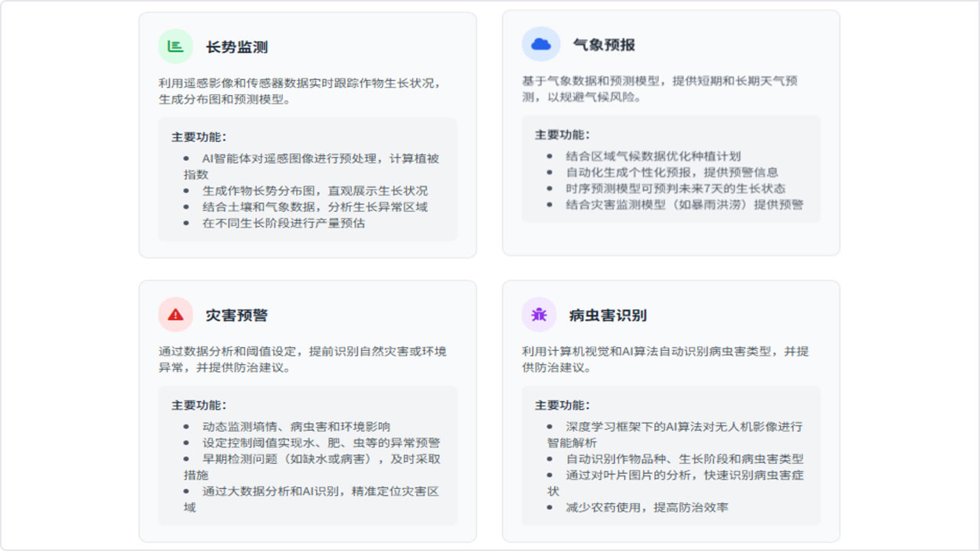This screenshot has width=980, height=551.
Task: Click the red warning triangle 灾害预警 icon
Action: point(175,315)
